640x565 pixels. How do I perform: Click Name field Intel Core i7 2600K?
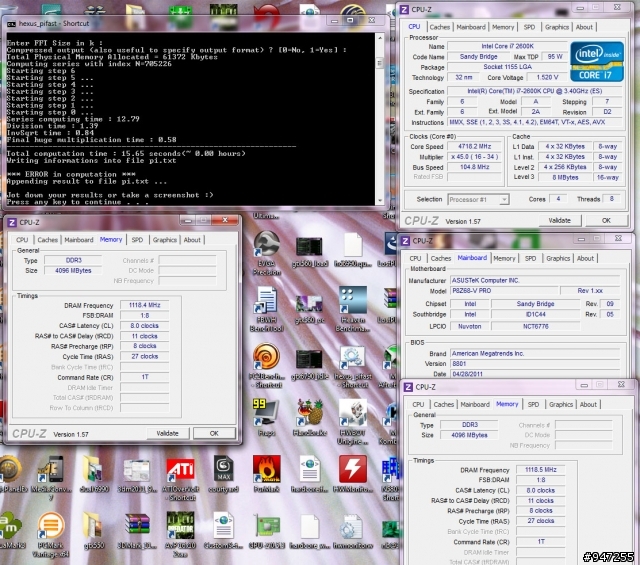click(507, 47)
